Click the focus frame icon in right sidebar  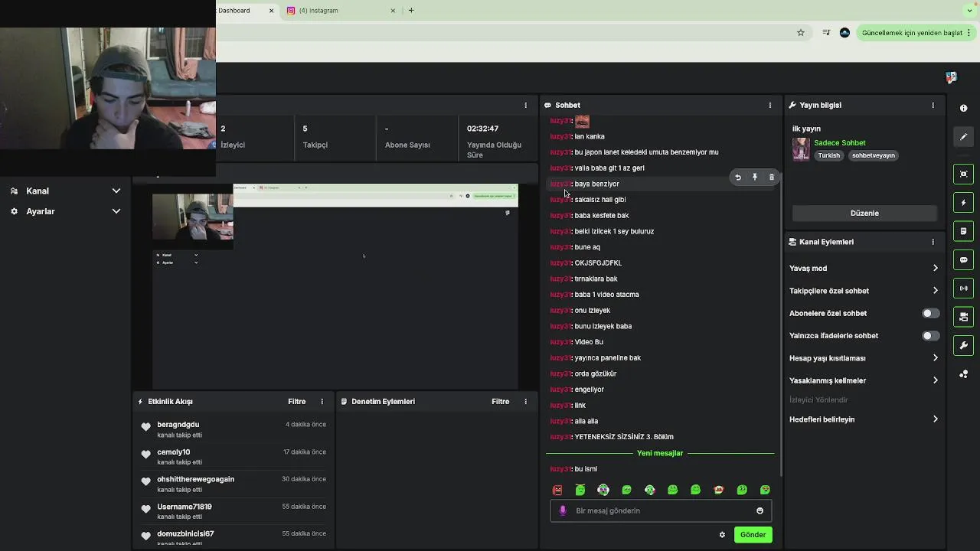coord(963,174)
